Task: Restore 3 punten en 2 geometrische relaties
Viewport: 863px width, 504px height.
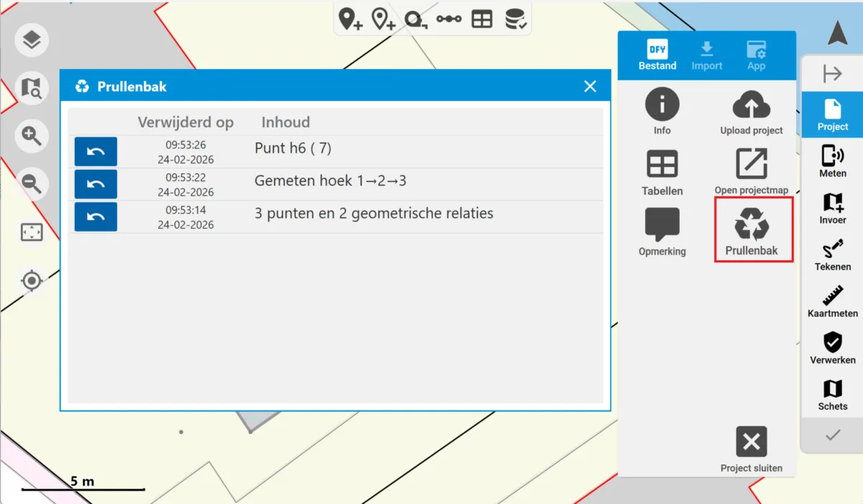Action: [96, 216]
